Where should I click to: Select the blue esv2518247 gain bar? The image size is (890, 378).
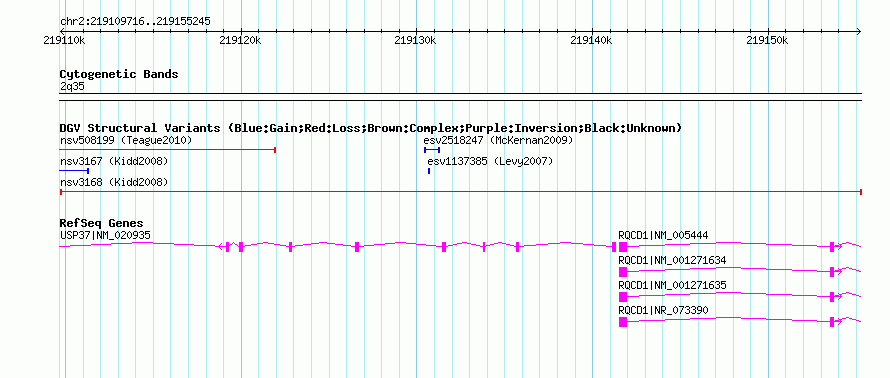point(432,150)
